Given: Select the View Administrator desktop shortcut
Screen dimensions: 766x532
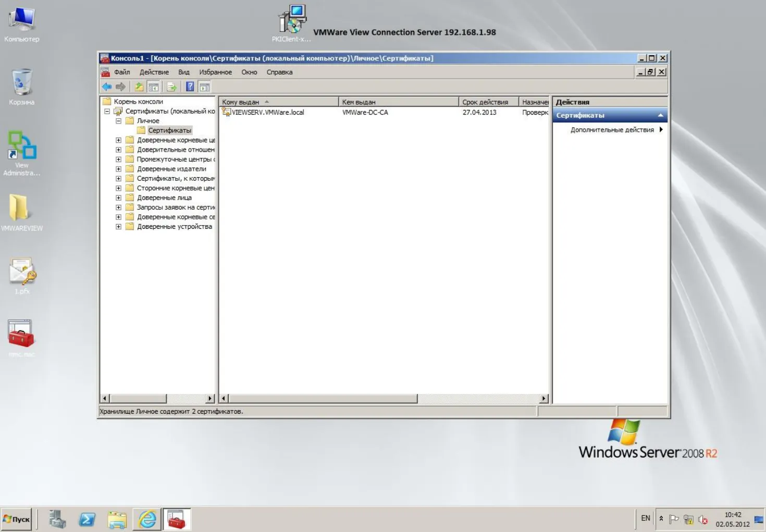Looking at the screenshot, I should [22, 153].
